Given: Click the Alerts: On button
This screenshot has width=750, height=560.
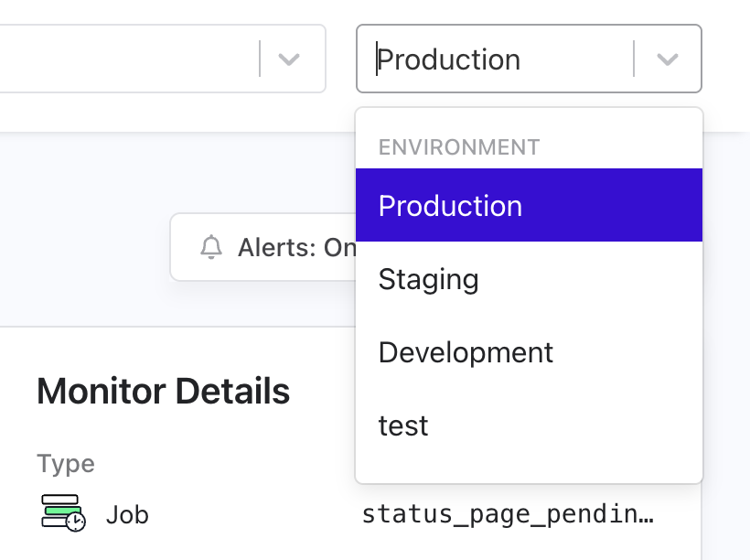Looking at the screenshot, I should (x=263, y=247).
